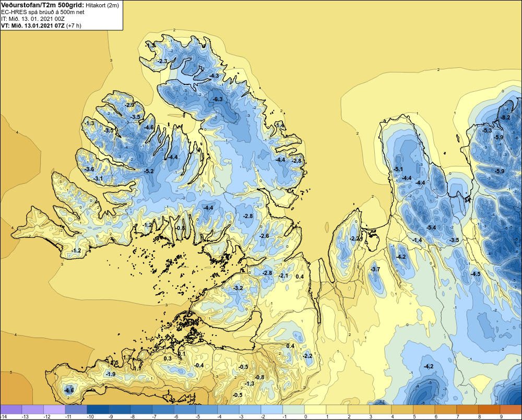Click the -2.6 temperature value on the map
522x420 pixels.
(x=264, y=236)
